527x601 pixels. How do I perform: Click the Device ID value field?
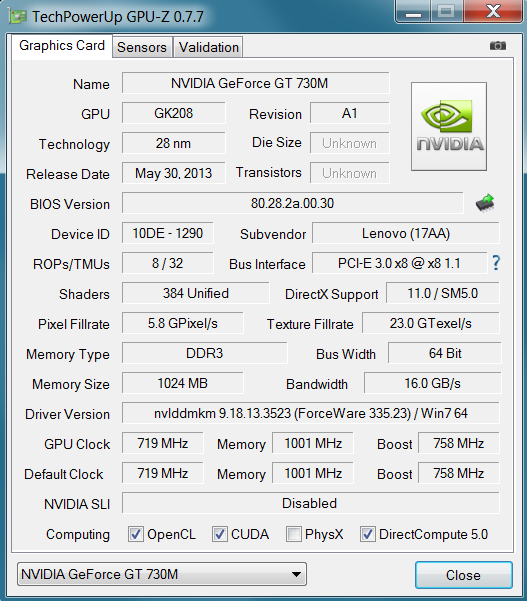pyautogui.click(x=168, y=233)
